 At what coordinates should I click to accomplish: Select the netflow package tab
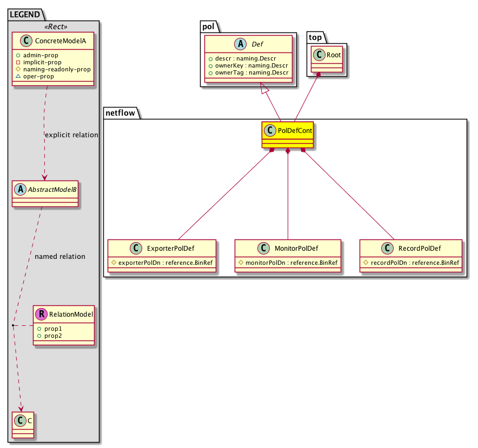point(121,112)
